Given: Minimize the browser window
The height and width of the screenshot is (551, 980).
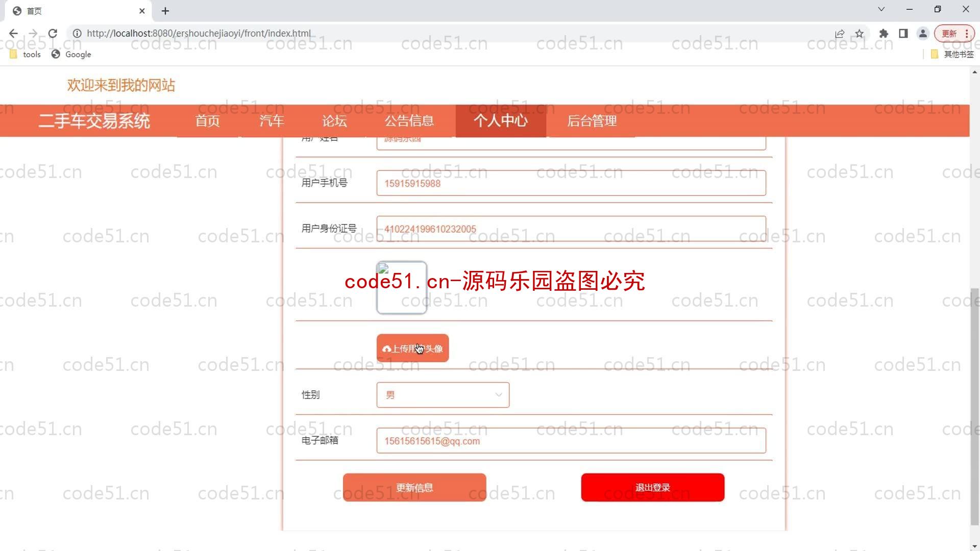Looking at the screenshot, I should tap(909, 9).
